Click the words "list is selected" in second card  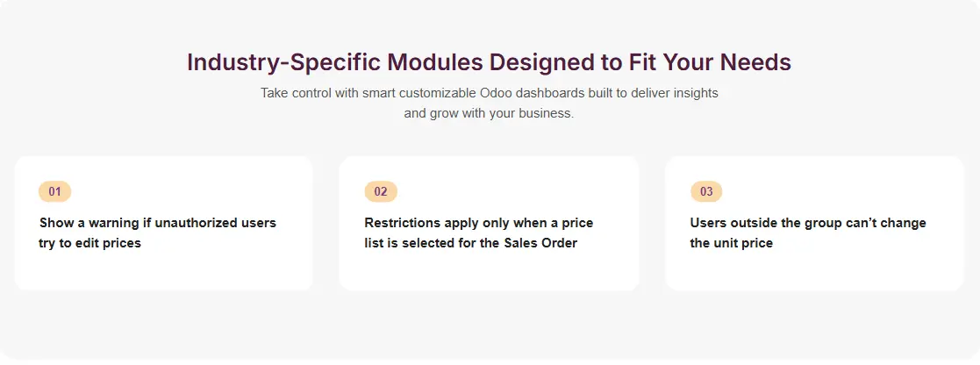pyautogui.click(x=411, y=243)
